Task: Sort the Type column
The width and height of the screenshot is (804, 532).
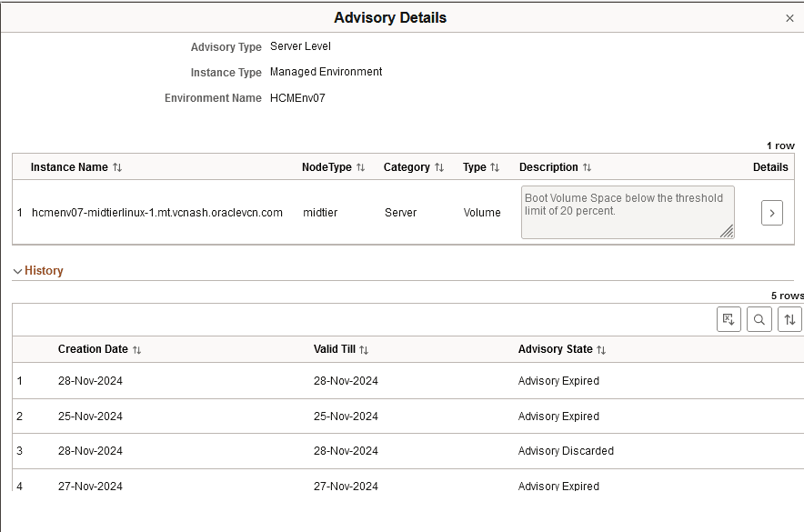Action: (494, 167)
